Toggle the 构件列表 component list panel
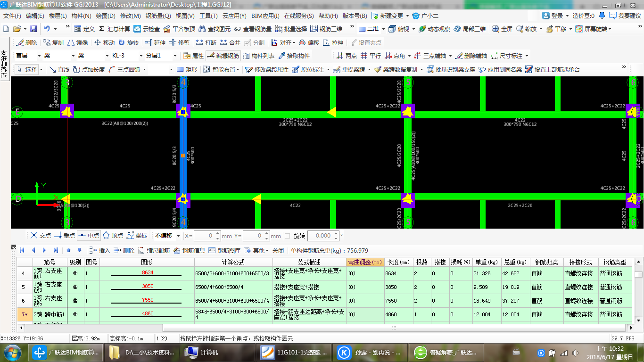 click(x=258, y=56)
